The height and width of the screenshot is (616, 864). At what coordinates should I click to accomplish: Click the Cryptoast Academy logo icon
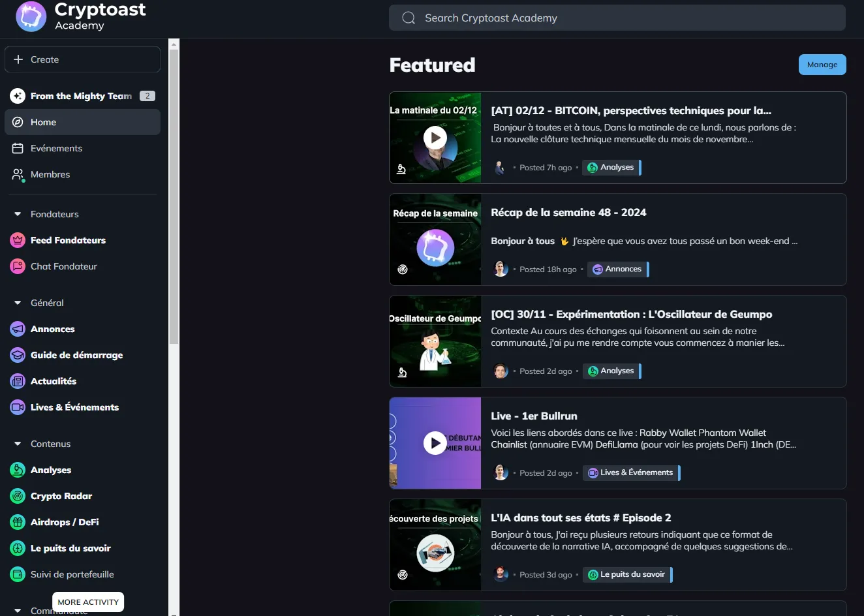[x=31, y=16]
